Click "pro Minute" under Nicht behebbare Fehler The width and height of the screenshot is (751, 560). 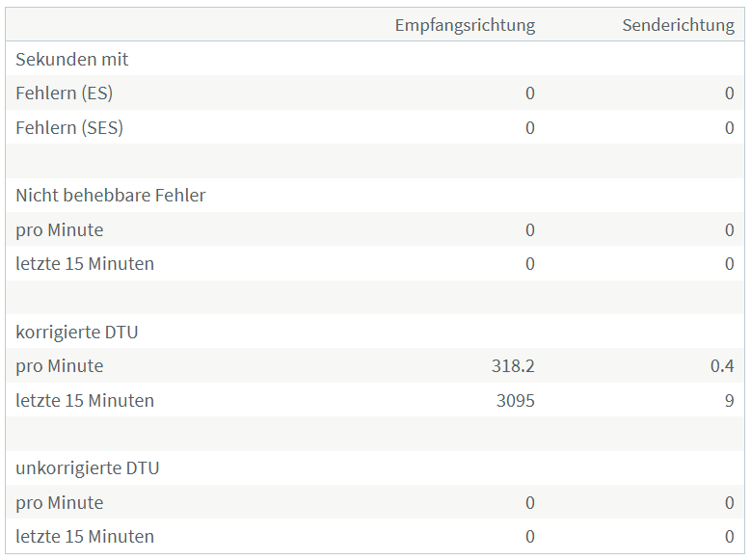[x=60, y=230]
